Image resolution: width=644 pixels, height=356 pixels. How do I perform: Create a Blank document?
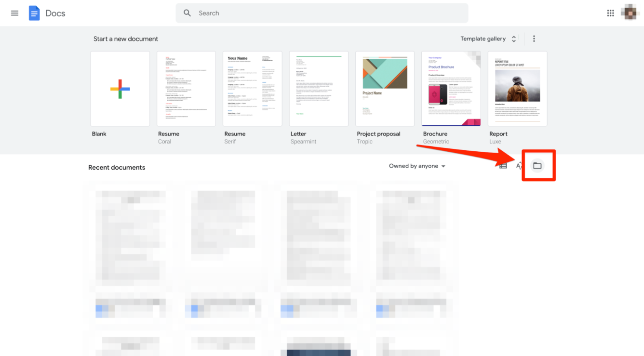coord(120,89)
